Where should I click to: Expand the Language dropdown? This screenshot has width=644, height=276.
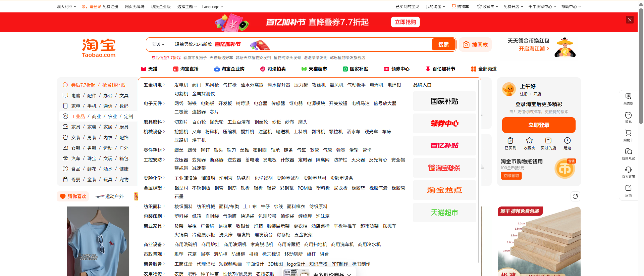point(212,7)
